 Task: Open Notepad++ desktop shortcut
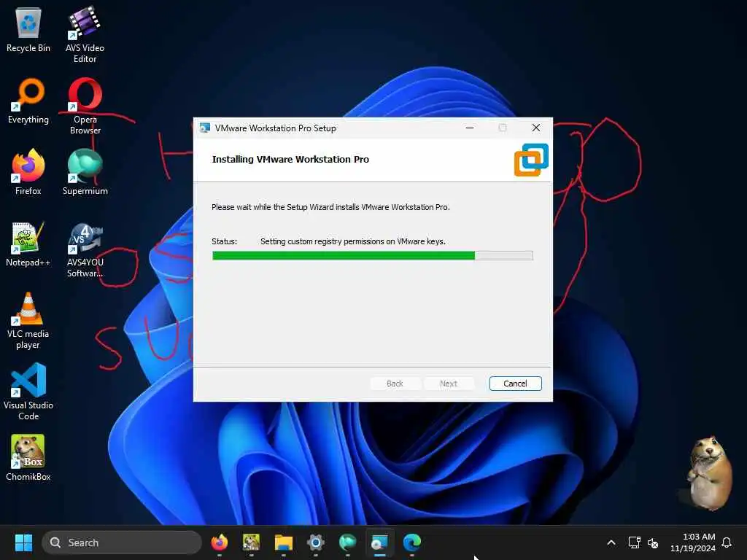[28, 244]
